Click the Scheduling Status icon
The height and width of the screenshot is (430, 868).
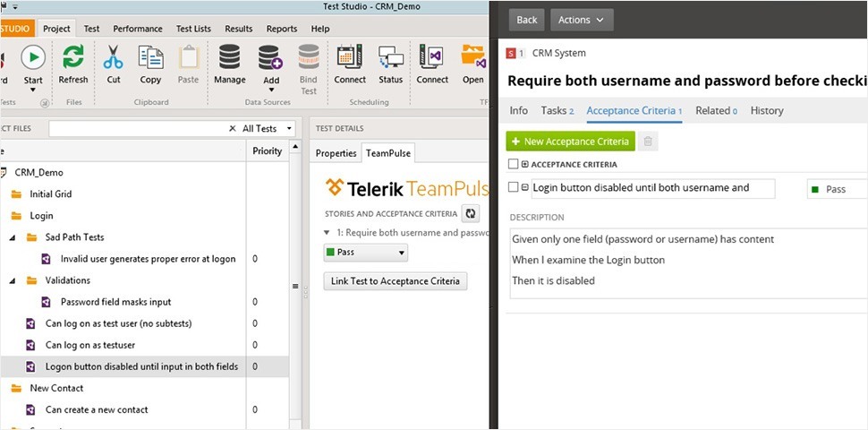tap(391, 57)
